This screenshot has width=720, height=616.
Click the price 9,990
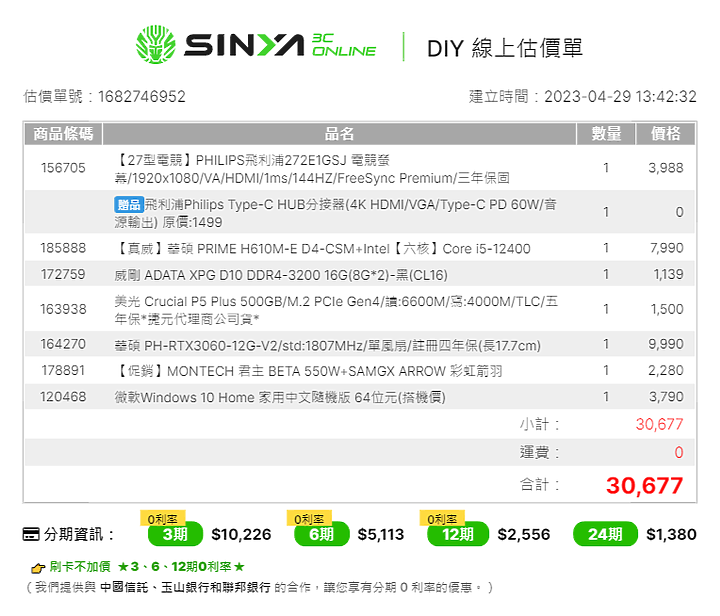click(666, 344)
